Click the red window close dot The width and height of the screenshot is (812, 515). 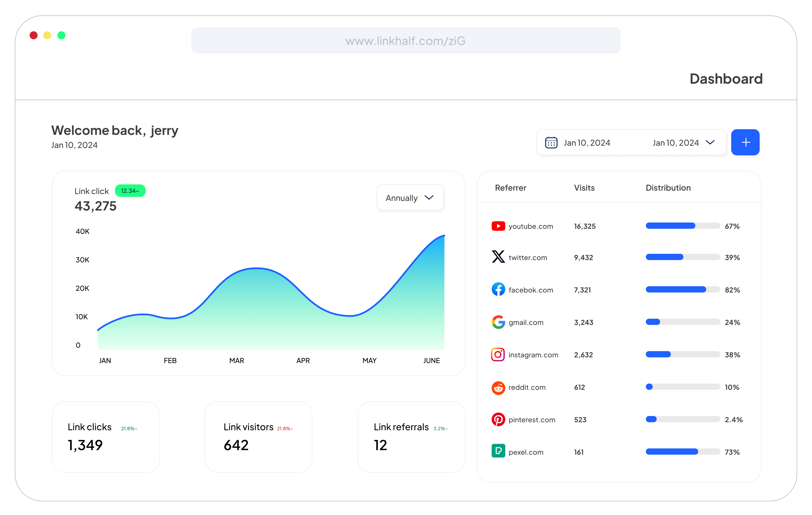tap(33, 35)
